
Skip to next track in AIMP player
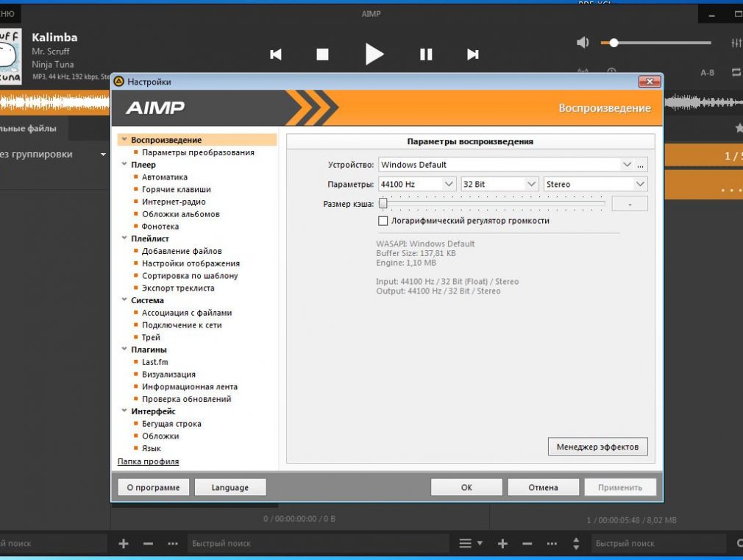pyautogui.click(x=472, y=54)
